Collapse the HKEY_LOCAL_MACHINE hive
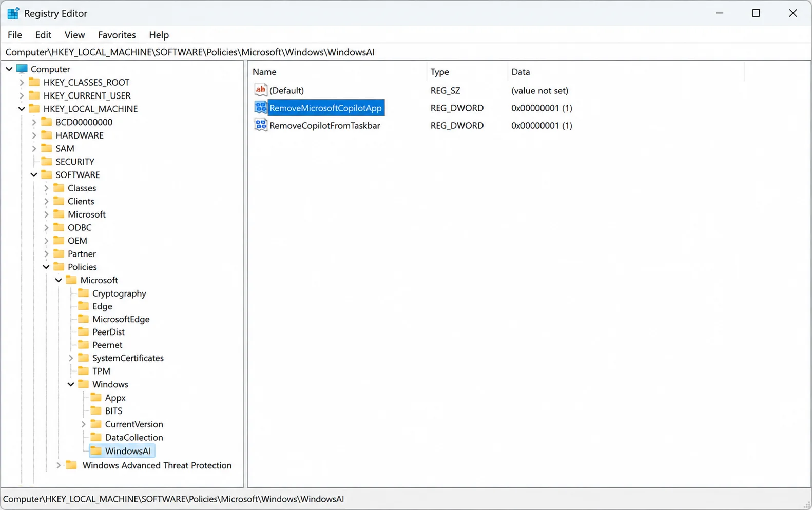Image resolution: width=812 pixels, height=510 pixels. (x=22, y=109)
